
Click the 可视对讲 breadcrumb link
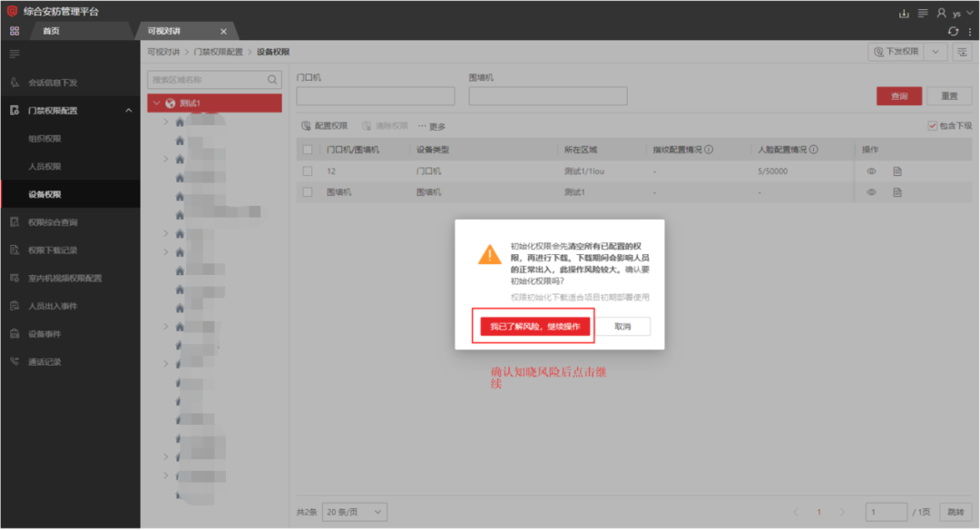pyautogui.click(x=163, y=52)
